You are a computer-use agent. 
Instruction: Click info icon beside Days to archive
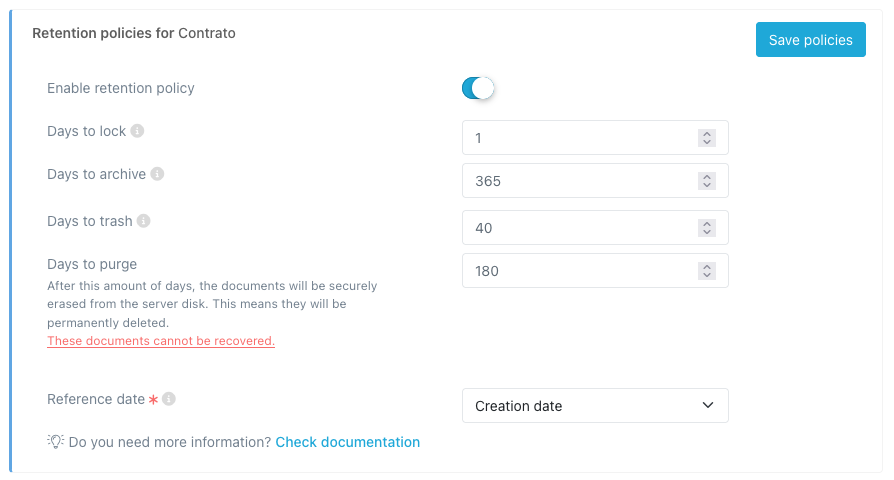(157, 174)
